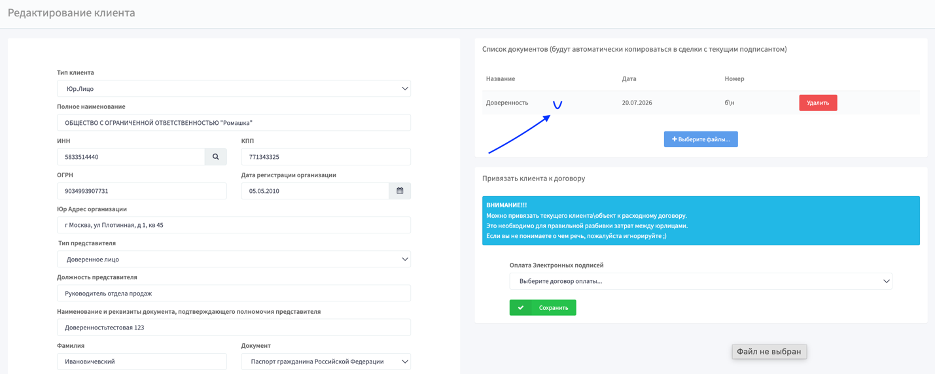This screenshot has height=374, width=936.
Task: Edit the document confirming authority field
Action: coord(234,327)
